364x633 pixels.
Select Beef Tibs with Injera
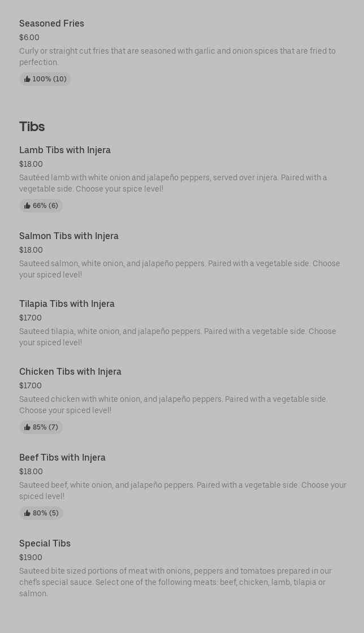click(x=62, y=457)
